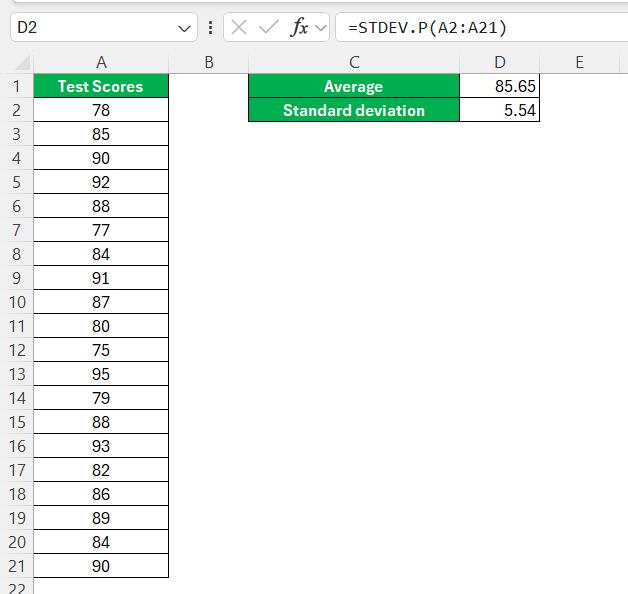Click cell A16 containing 93
This screenshot has width=628, height=594.
coord(101,446)
